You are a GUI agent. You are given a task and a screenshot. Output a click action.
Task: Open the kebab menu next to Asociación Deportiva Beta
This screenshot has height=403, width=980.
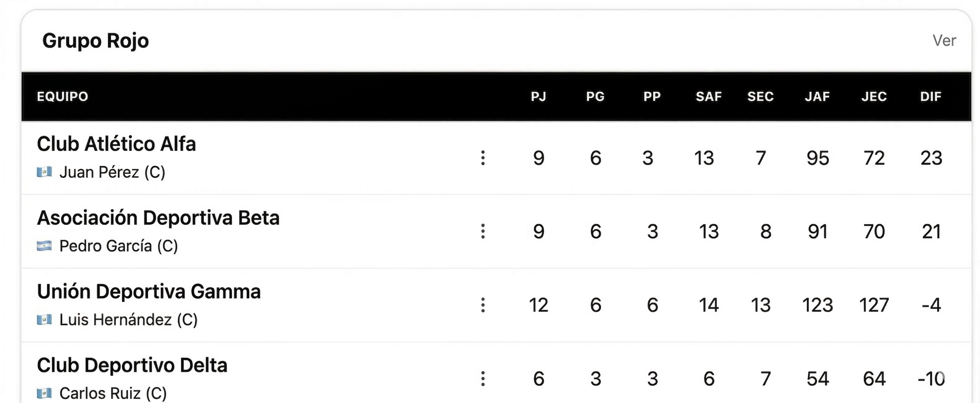[482, 231]
